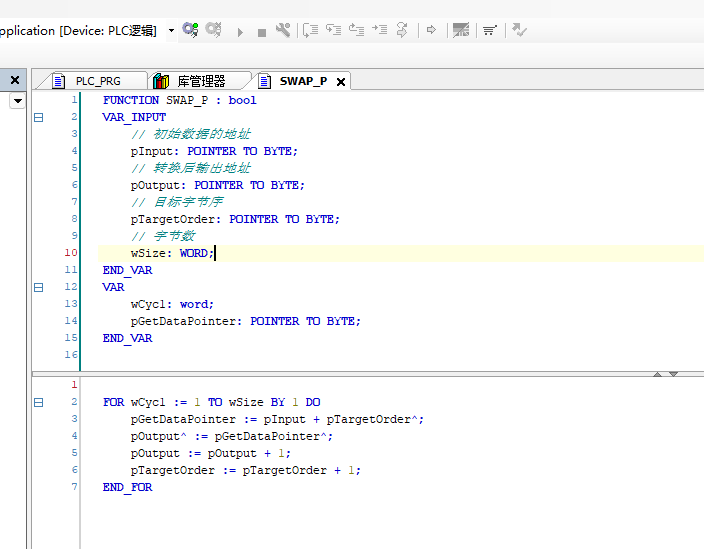Image resolution: width=704 pixels, height=549 pixels.
Task: Collapse the VAR_INPUT declaration block
Action: 39,118
